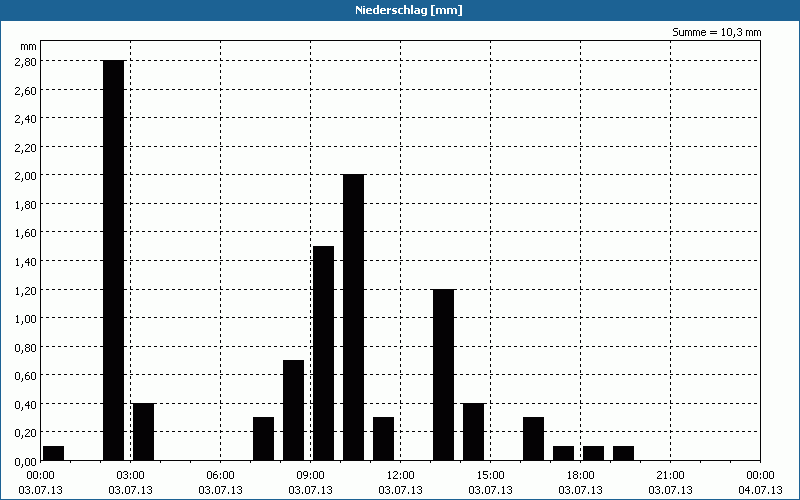
Task: Pick the 0,60 y-axis label
Action: click(26, 376)
